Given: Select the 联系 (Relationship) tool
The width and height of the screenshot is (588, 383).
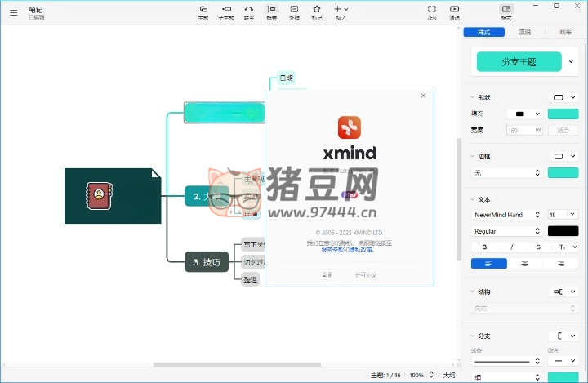Looking at the screenshot, I should [248, 11].
